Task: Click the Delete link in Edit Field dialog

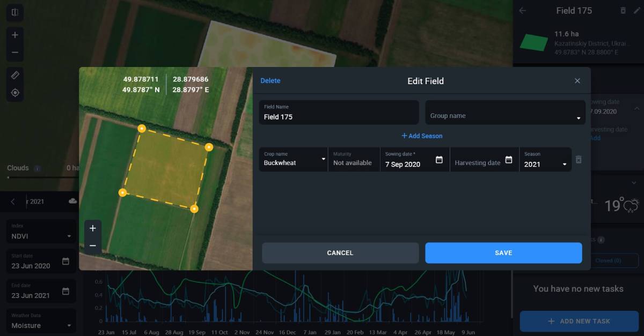Action: pyautogui.click(x=270, y=80)
